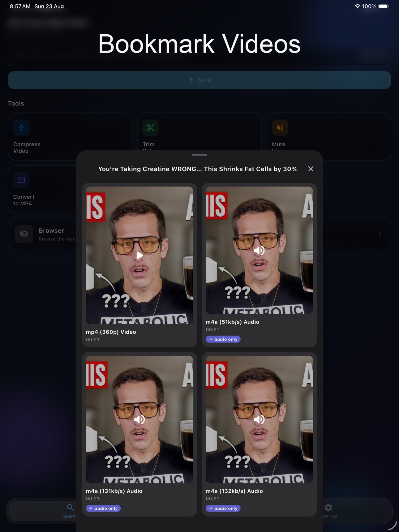The image size is (399, 532).
Task: Select the m4a (51kb/s) Audio label
Action: click(232, 322)
